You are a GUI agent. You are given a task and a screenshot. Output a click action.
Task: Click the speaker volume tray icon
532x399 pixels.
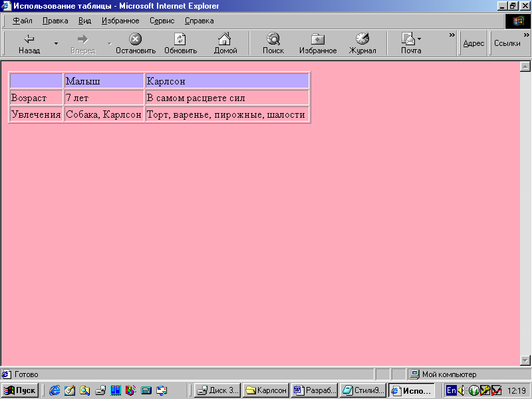461,390
